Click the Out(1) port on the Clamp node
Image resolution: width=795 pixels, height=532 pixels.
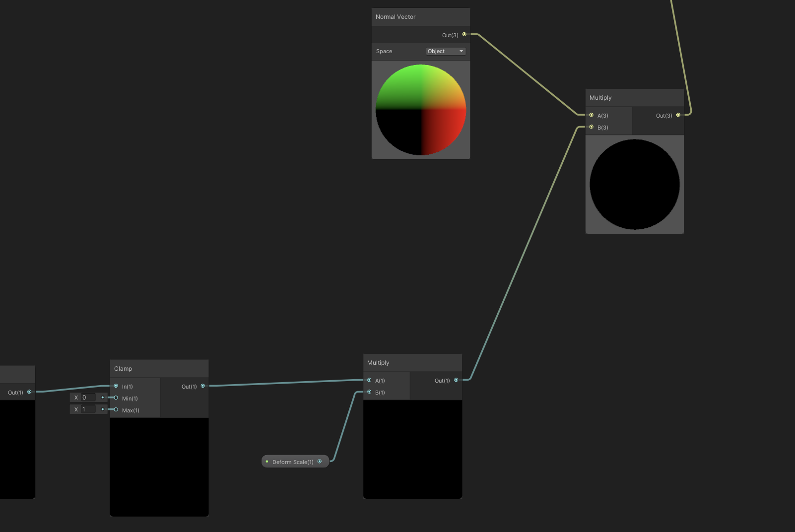pos(202,386)
